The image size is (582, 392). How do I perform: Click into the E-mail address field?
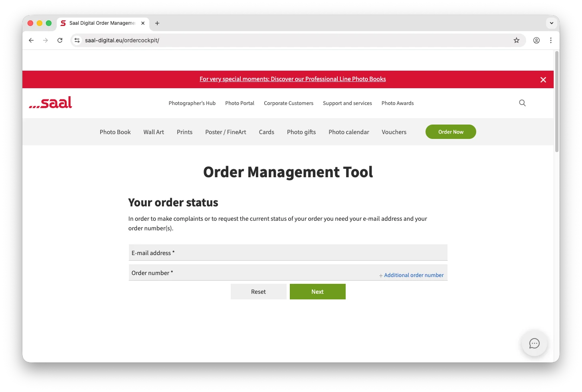point(287,253)
